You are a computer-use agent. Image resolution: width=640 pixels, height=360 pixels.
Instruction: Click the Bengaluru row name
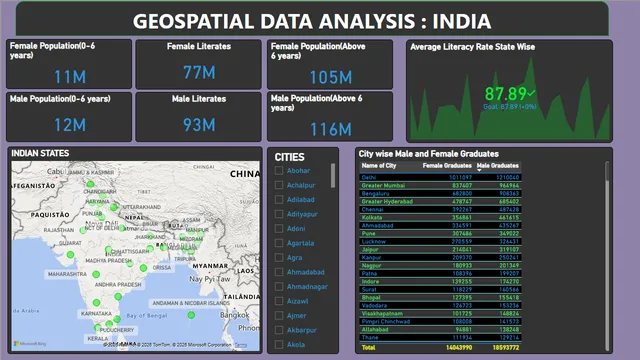click(375, 193)
